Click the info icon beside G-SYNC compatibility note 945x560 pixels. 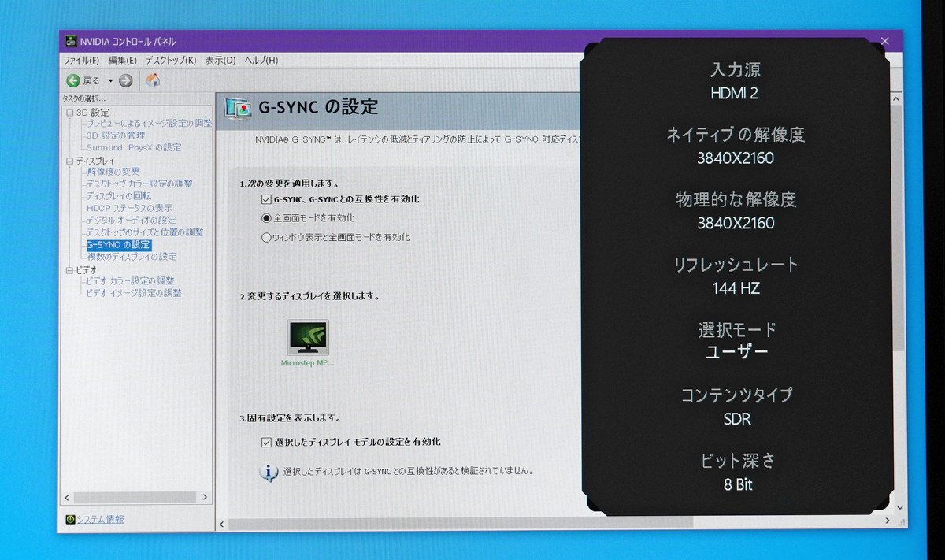coord(269,472)
